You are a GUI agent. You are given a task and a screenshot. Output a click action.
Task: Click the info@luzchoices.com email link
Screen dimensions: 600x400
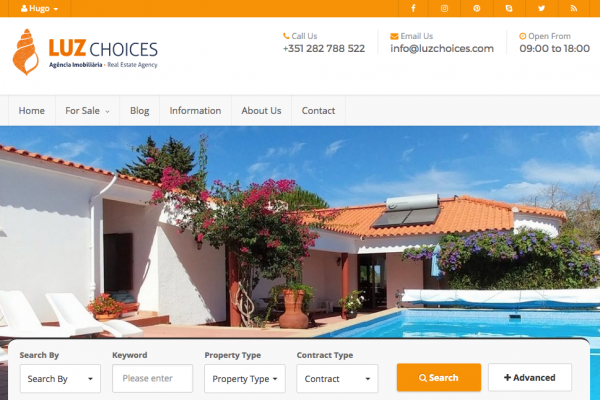442,49
